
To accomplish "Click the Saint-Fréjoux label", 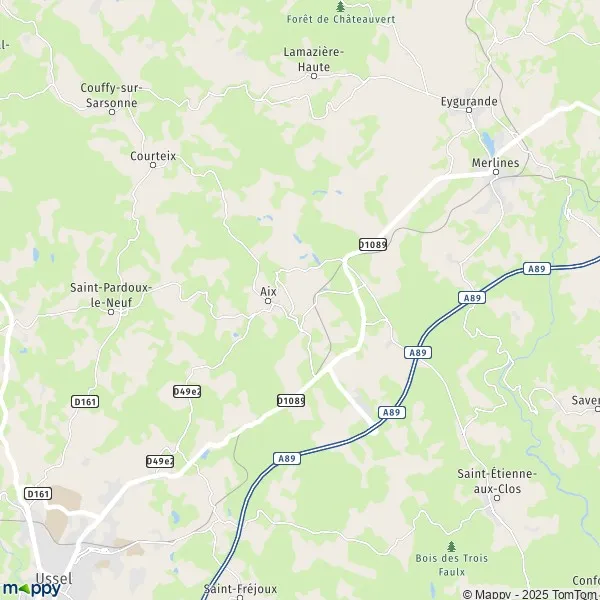I will (x=240, y=589).
